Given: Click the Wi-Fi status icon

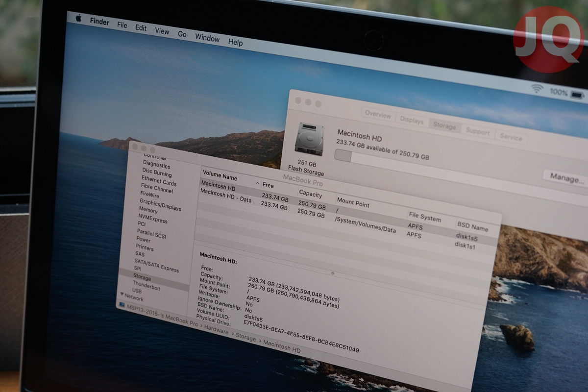Looking at the screenshot, I should click(538, 88).
